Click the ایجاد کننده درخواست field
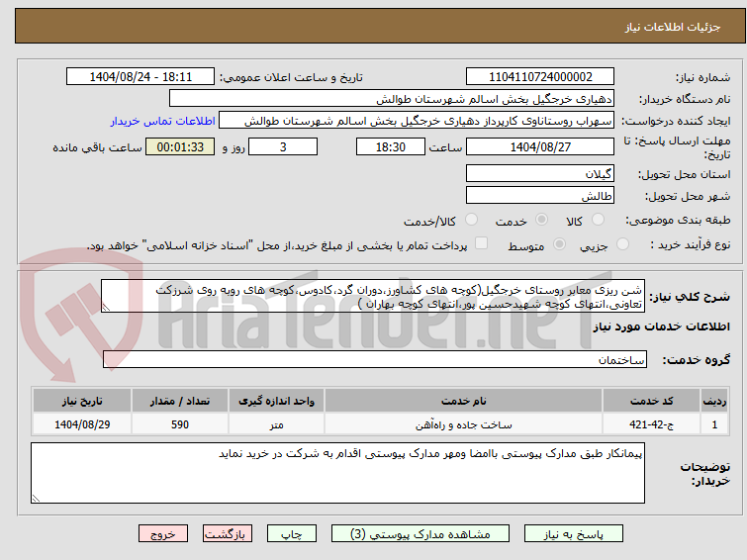Image resolution: width=747 pixels, height=560 pixels. click(417, 121)
